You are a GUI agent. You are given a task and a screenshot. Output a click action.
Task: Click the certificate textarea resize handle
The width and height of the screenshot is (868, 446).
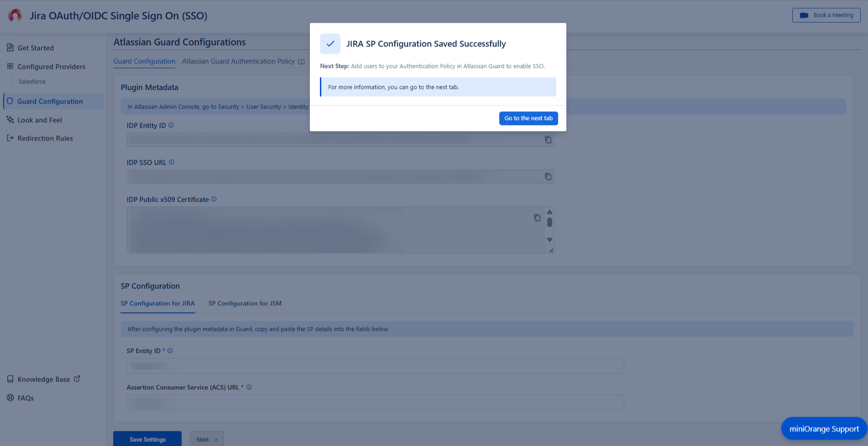551,250
